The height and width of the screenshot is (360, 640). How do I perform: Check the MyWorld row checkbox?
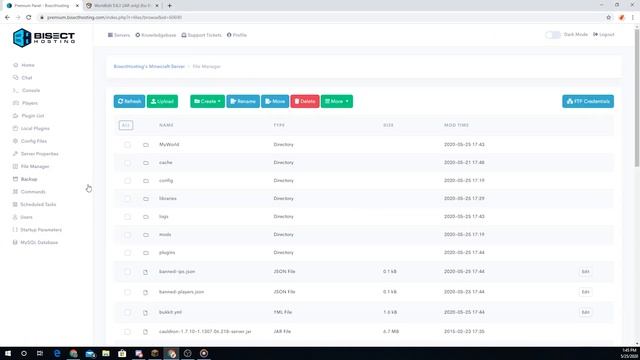click(128, 145)
